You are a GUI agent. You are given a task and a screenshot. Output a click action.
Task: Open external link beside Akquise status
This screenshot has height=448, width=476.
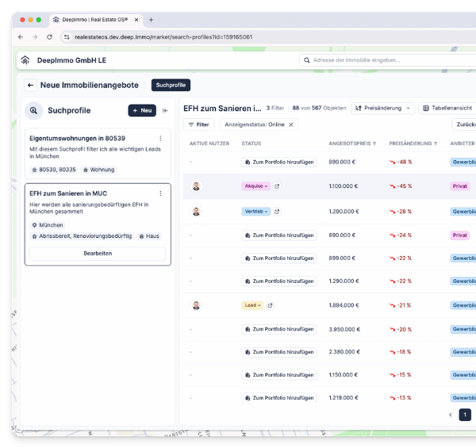coord(277,186)
